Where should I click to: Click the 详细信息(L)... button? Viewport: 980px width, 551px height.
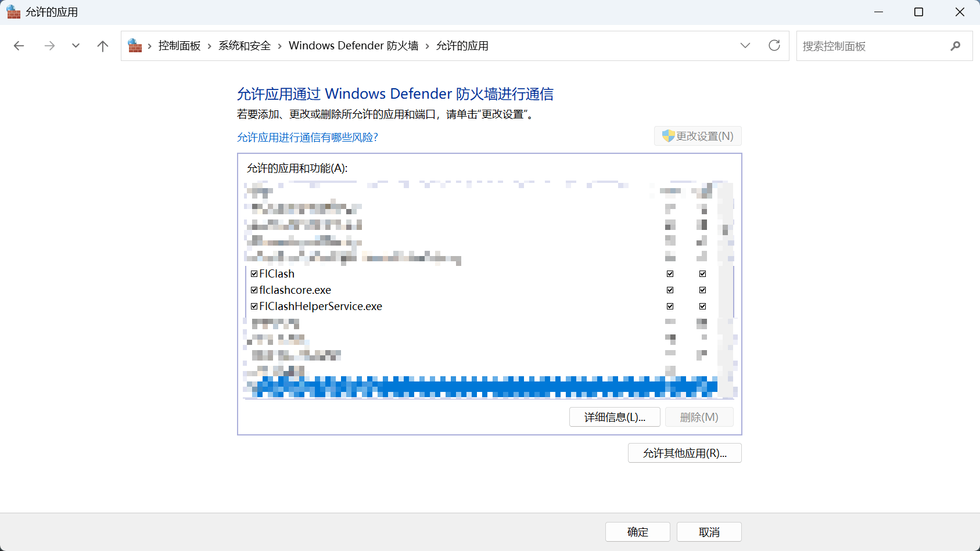coord(614,417)
